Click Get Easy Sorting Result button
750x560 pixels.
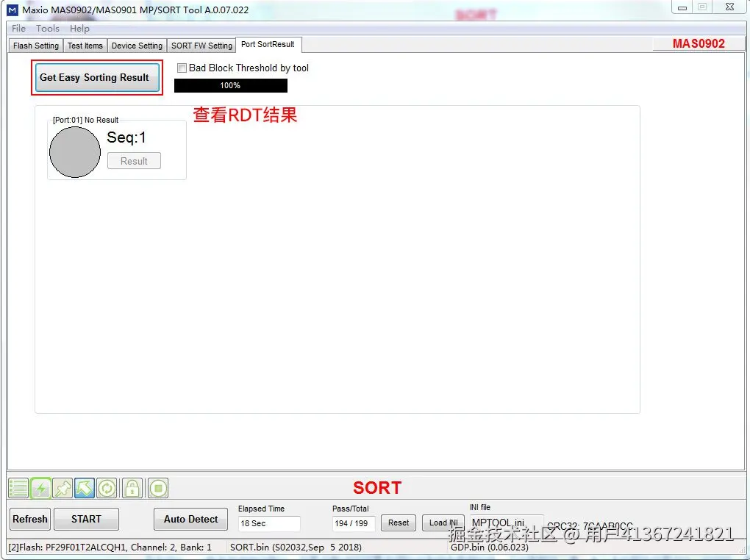(97, 77)
